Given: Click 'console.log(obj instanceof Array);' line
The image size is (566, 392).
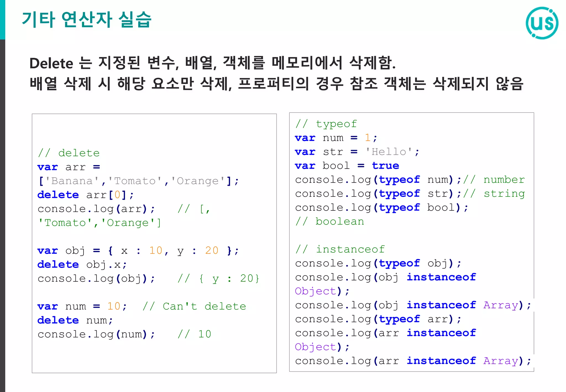Looking at the screenshot, I should click(x=413, y=305).
